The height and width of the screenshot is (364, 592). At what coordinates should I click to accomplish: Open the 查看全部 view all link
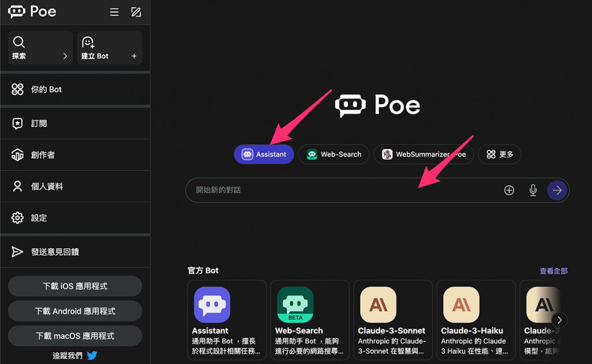(553, 271)
